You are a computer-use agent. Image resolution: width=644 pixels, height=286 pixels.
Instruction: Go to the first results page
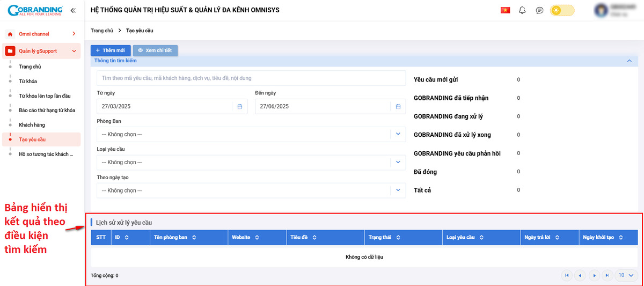pyautogui.click(x=566, y=275)
